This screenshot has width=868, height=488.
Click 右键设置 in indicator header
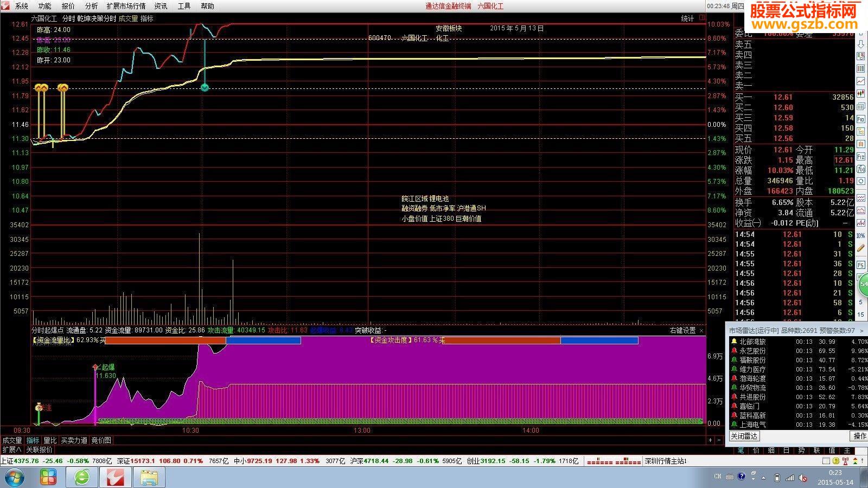click(682, 330)
